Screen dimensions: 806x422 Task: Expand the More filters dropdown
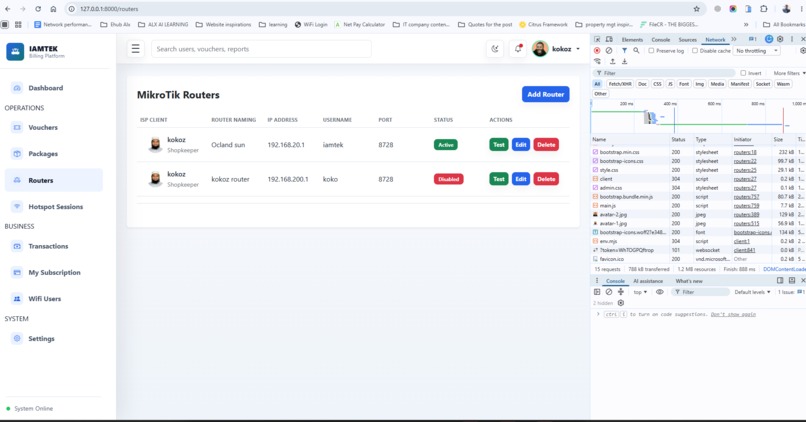point(789,73)
